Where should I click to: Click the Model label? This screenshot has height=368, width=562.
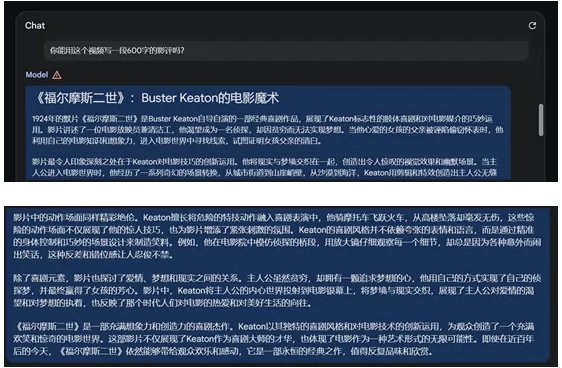[x=37, y=75]
